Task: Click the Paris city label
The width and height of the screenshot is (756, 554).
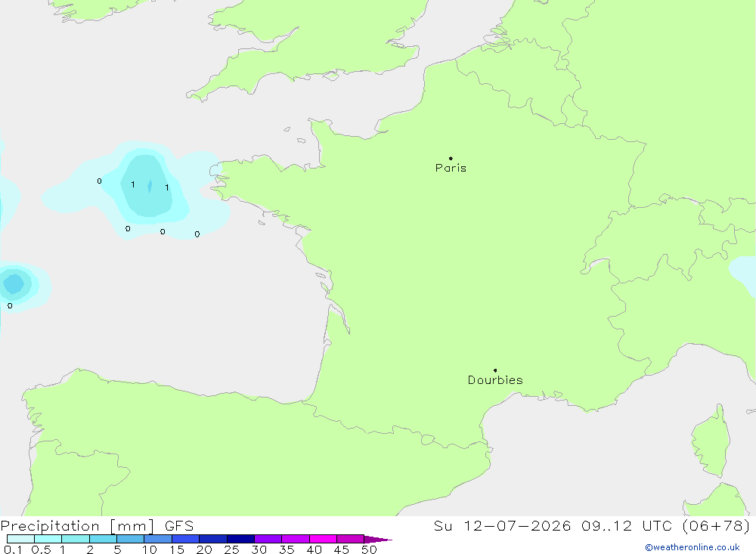Action: click(x=451, y=168)
